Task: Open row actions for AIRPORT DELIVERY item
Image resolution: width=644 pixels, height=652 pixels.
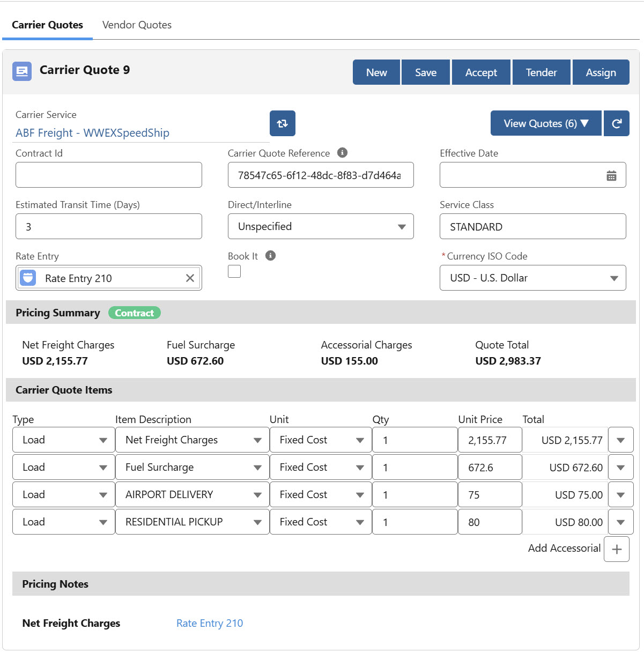Action: [x=621, y=495]
